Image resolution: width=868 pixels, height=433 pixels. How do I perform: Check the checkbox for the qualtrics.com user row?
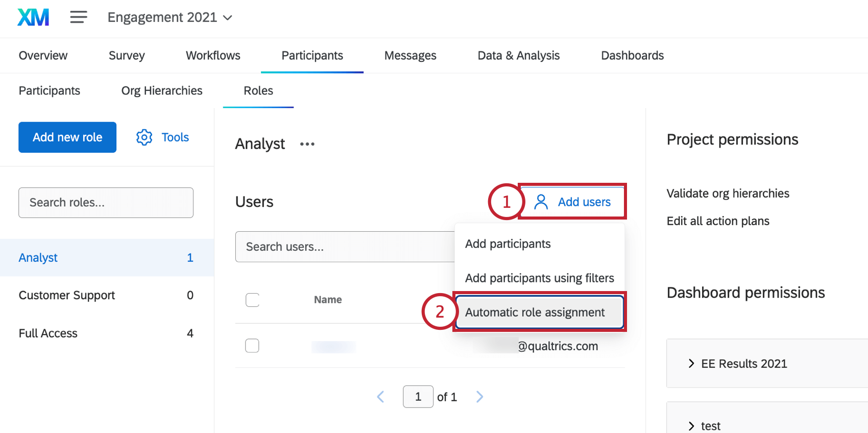[252, 346]
